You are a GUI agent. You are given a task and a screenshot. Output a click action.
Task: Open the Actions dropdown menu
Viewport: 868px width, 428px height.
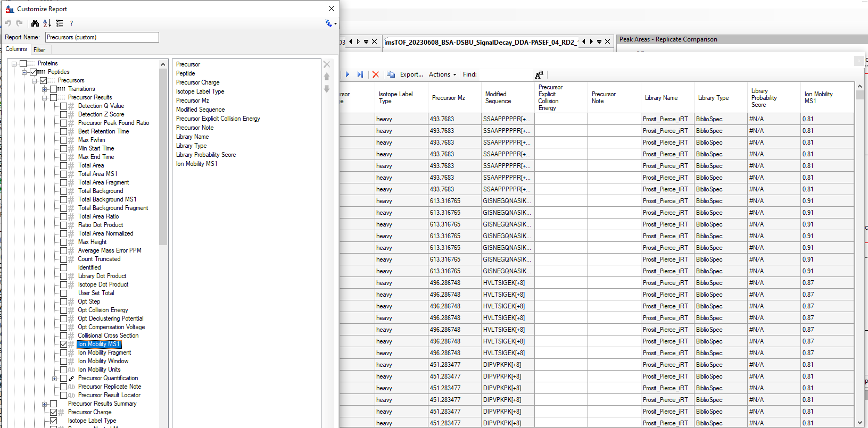(x=442, y=74)
